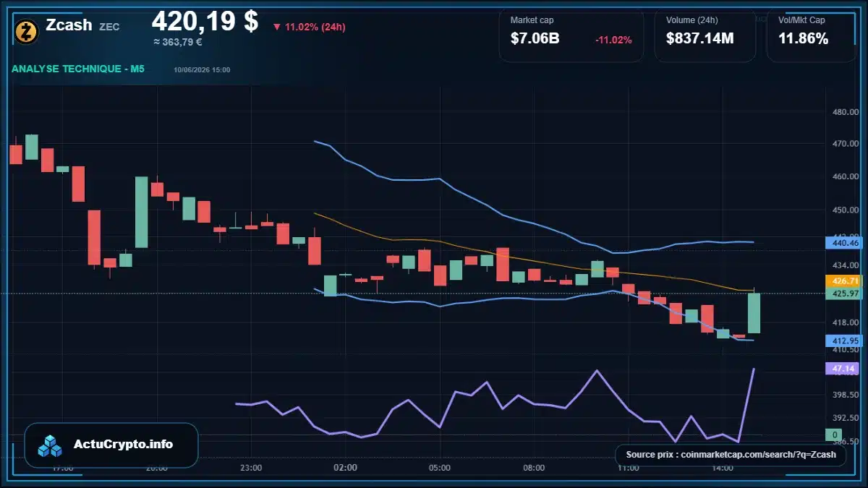Image resolution: width=868 pixels, height=488 pixels.
Task: Click the 0 green value tag
Action: coord(834,435)
